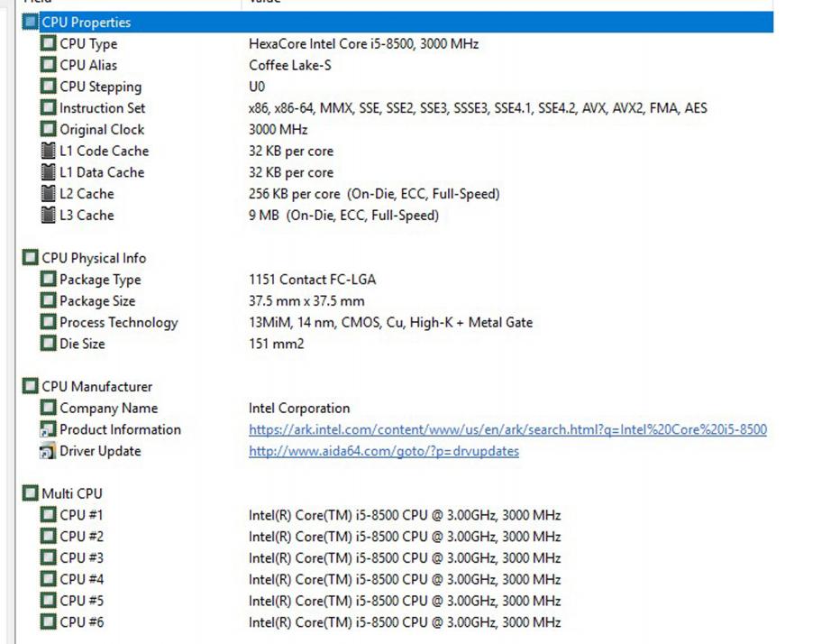Select the CPU Physical Info heading
The image size is (840, 644).
point(94,258)
